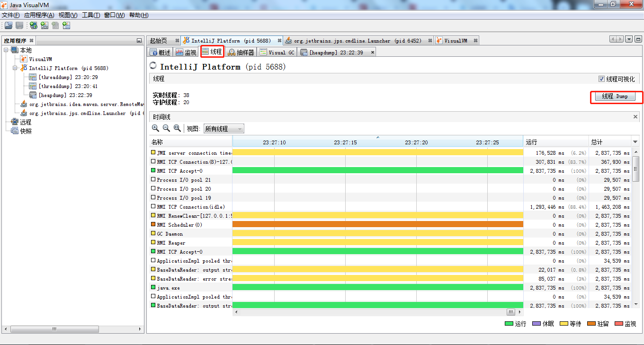This screenshot has height=345, width=644.
Task: Switch to the Visual GC subtab
Action: coord(277,52)
